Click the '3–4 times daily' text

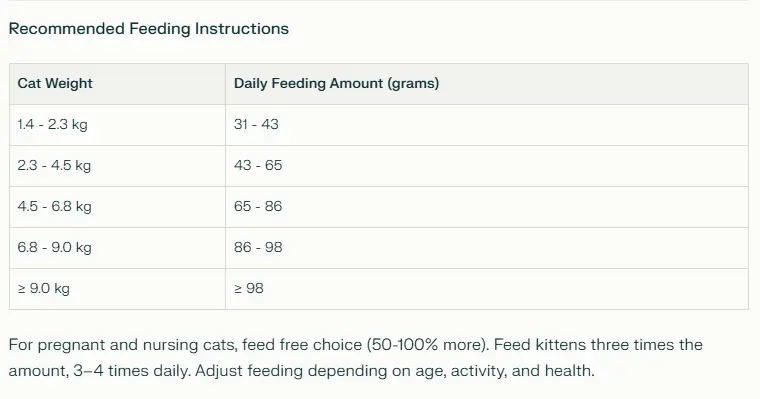pos(132,371)
